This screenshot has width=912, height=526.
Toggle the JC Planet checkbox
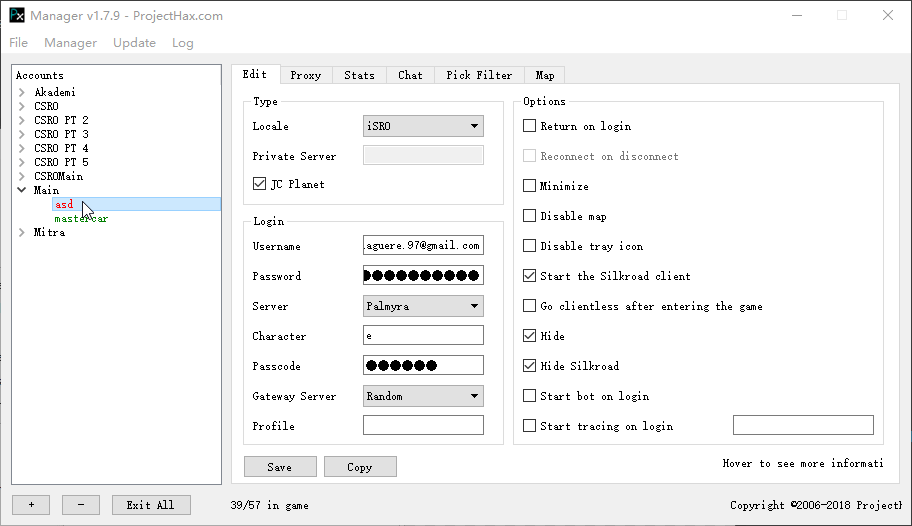click(x=260, y=185)
